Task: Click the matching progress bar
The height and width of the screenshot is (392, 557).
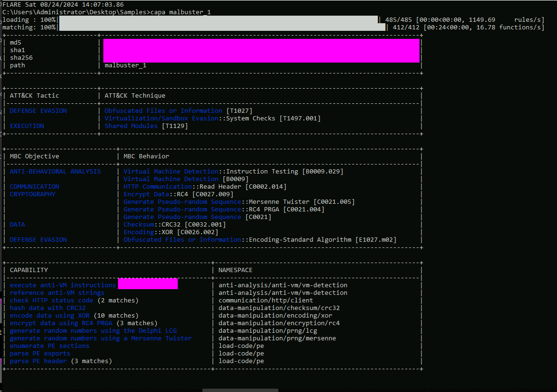Action: coord(222,27)
